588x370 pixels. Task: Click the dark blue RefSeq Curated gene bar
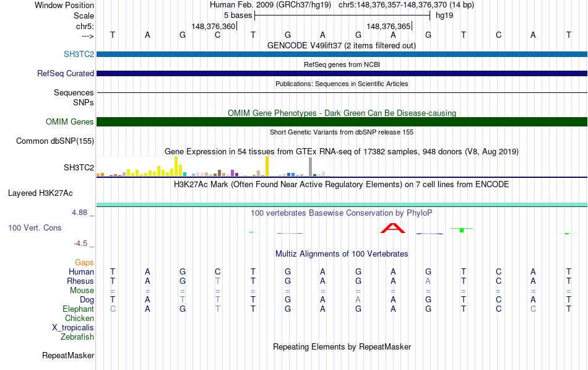coord(342,73)
